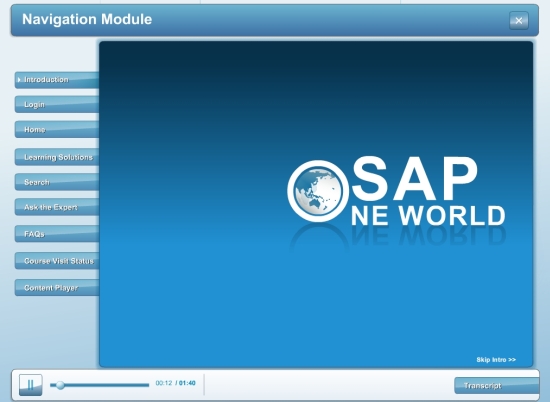Select the Search menu item

57,182
